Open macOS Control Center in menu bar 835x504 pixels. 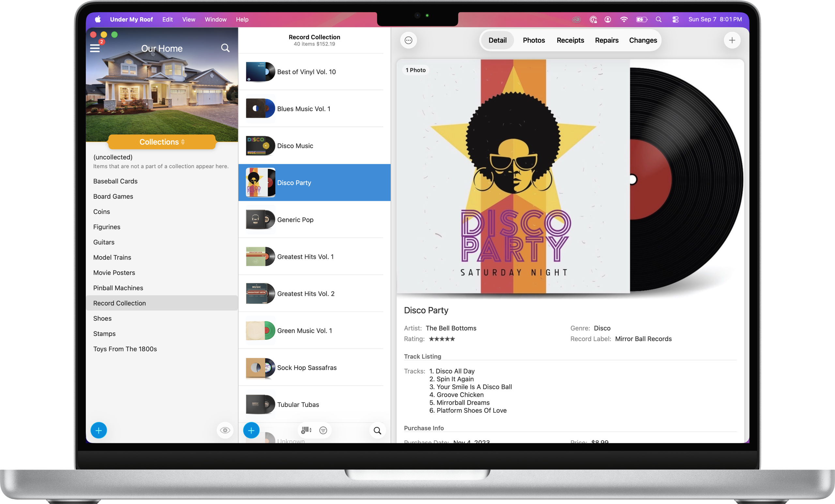coord(676,19)
